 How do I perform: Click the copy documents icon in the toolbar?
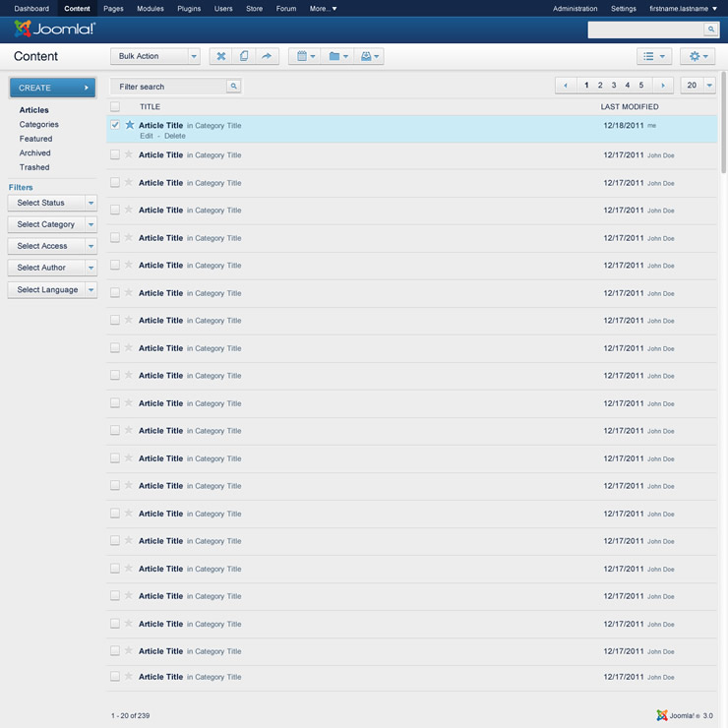[x=244, y=56]
